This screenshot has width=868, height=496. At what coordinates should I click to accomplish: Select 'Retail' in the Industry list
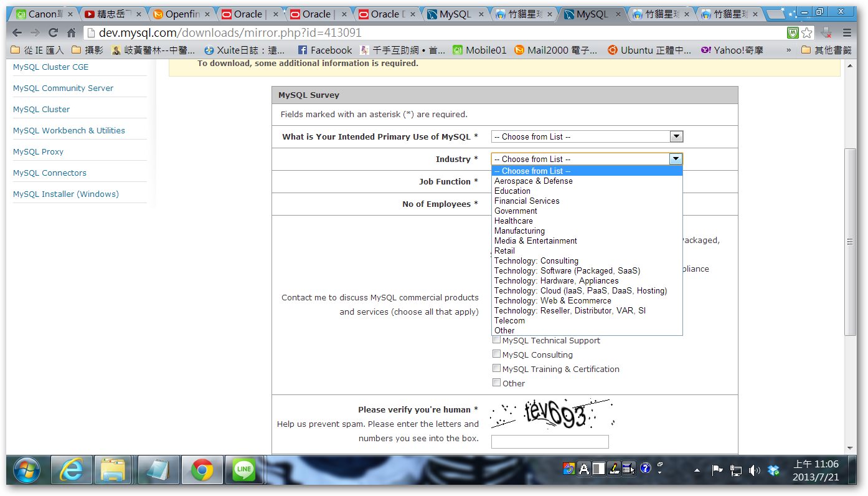tap(587, 250)
